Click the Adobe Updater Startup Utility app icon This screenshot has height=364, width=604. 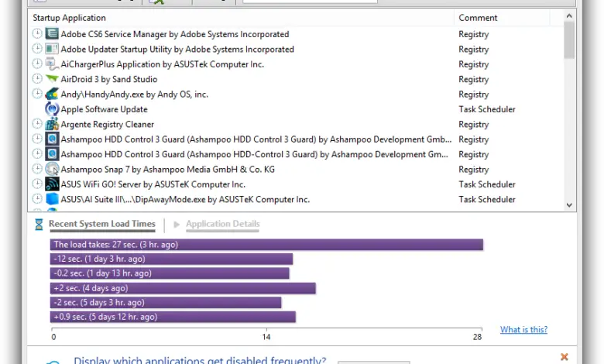point(52,49)
